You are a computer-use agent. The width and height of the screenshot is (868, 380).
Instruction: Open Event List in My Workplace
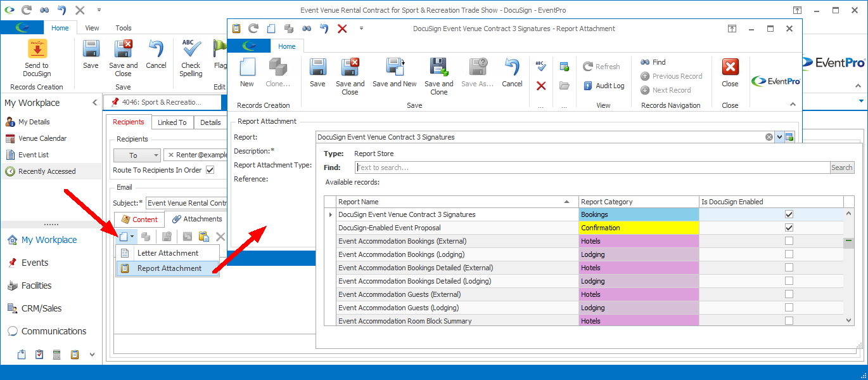[34, 155]
